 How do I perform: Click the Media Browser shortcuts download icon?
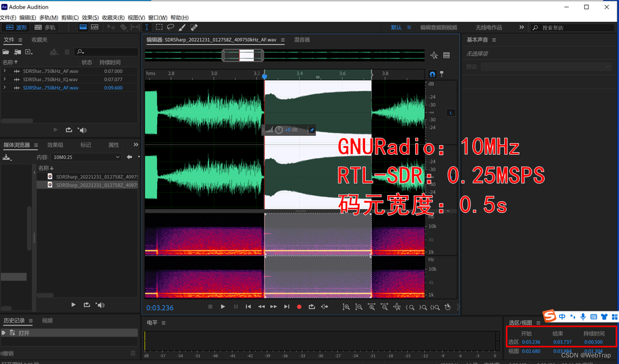(7, 157)
